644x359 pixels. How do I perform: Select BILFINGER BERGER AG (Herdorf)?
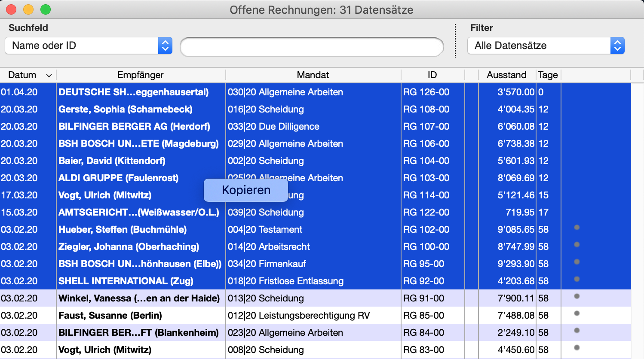134,127
